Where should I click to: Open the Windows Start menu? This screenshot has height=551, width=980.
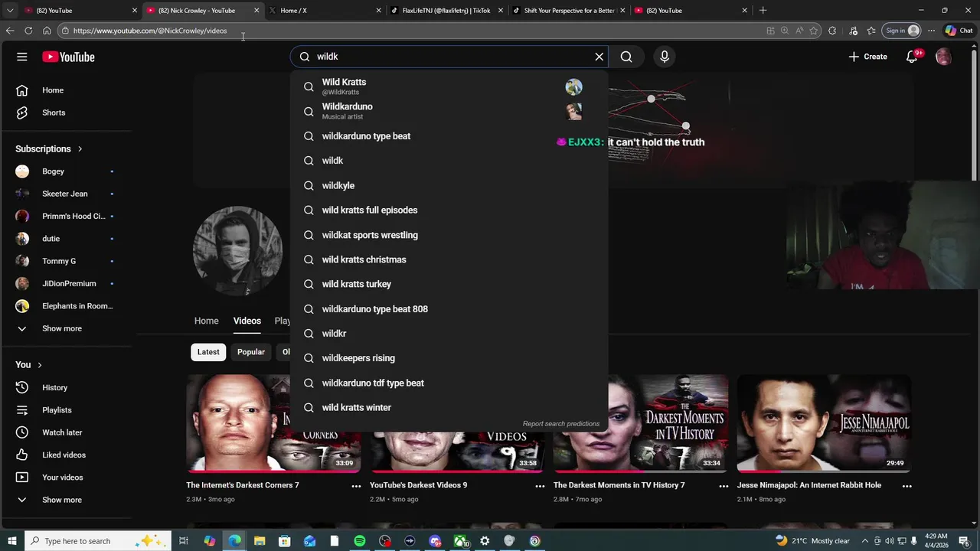click(12, 541)
